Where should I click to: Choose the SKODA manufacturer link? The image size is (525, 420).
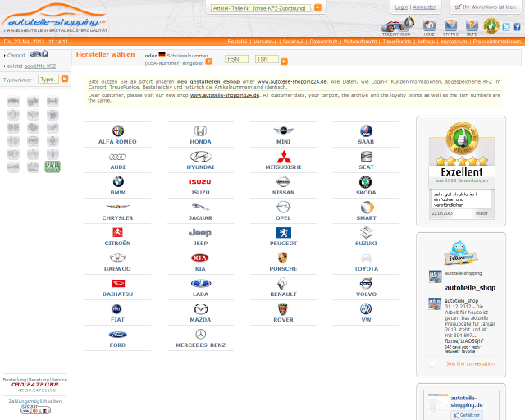tap(366, 193)
